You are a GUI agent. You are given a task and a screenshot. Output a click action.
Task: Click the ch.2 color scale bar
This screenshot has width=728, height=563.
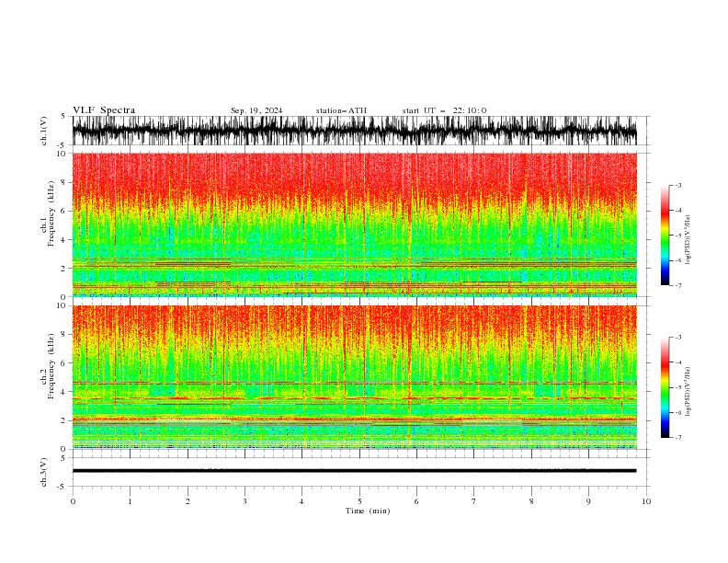(665, 387)
